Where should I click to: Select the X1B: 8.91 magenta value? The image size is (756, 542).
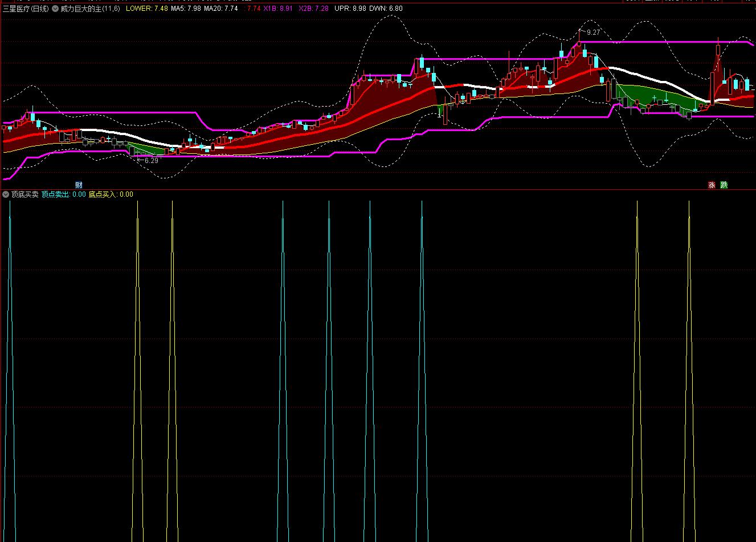pos(278,9)
